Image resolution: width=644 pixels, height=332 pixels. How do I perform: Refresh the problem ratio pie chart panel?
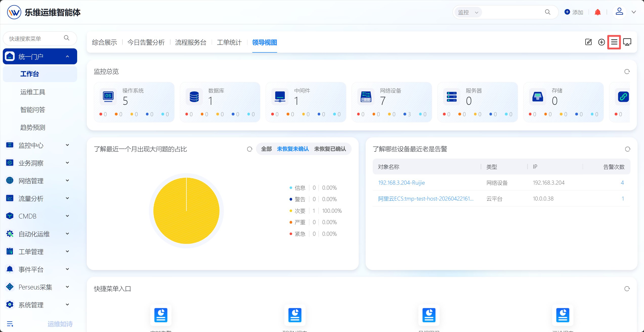[250, 149]
